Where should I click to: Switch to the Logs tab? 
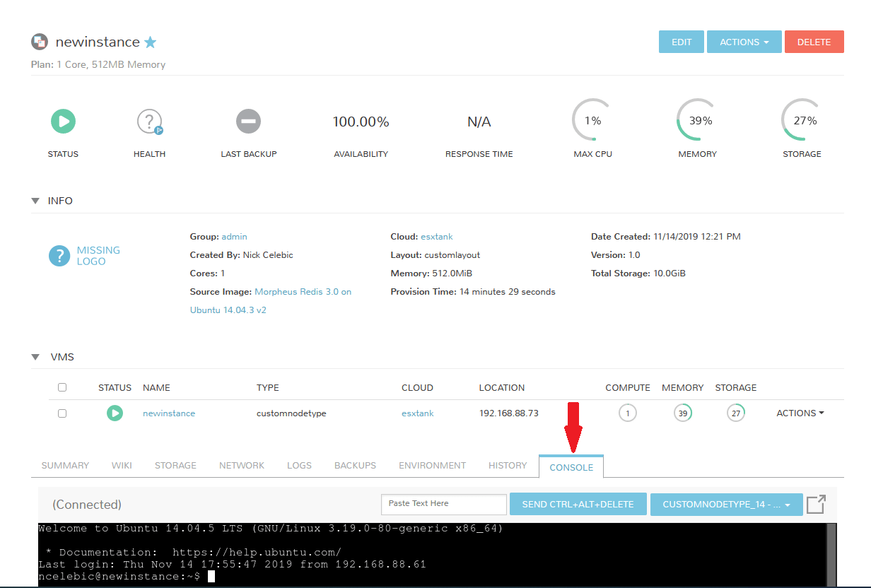pyautogui.click(x=299, y=466)
